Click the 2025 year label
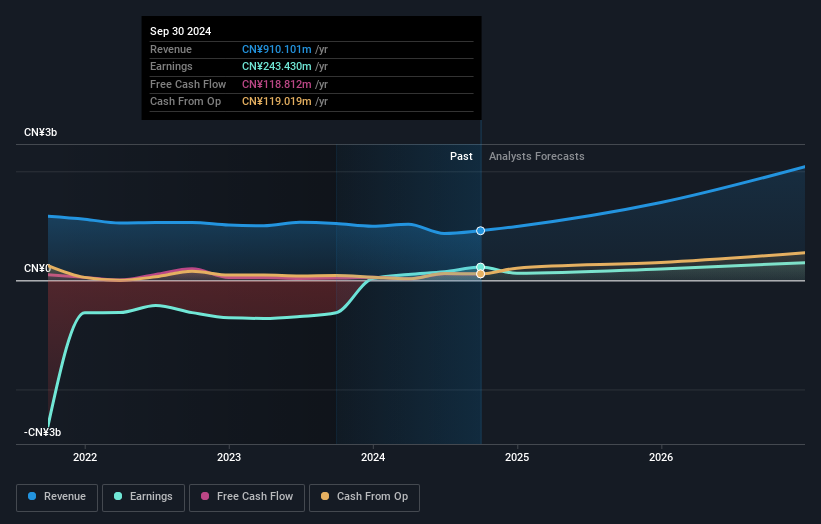Image resolution: width=821 pixels, height=524 pixels. click(517, 458)
